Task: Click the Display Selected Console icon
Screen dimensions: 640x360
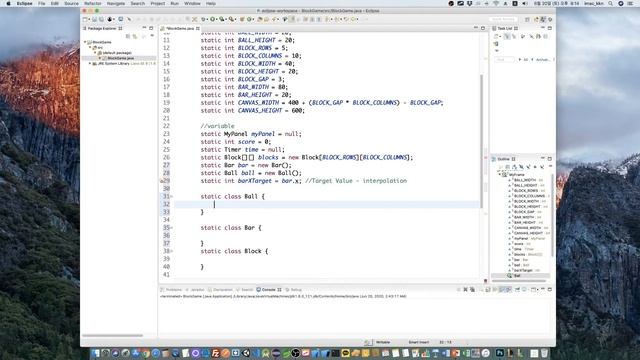Action: (x=524, y=289)
